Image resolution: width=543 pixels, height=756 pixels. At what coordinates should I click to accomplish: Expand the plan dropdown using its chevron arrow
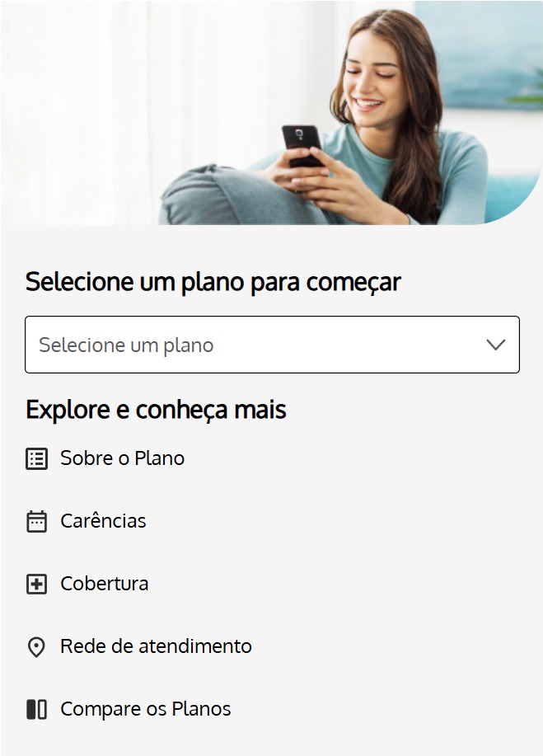[x=495, y=345]
